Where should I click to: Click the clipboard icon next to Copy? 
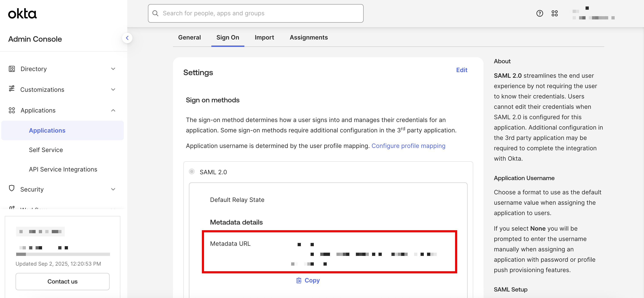pyautogui.click(x=299, y=280)
